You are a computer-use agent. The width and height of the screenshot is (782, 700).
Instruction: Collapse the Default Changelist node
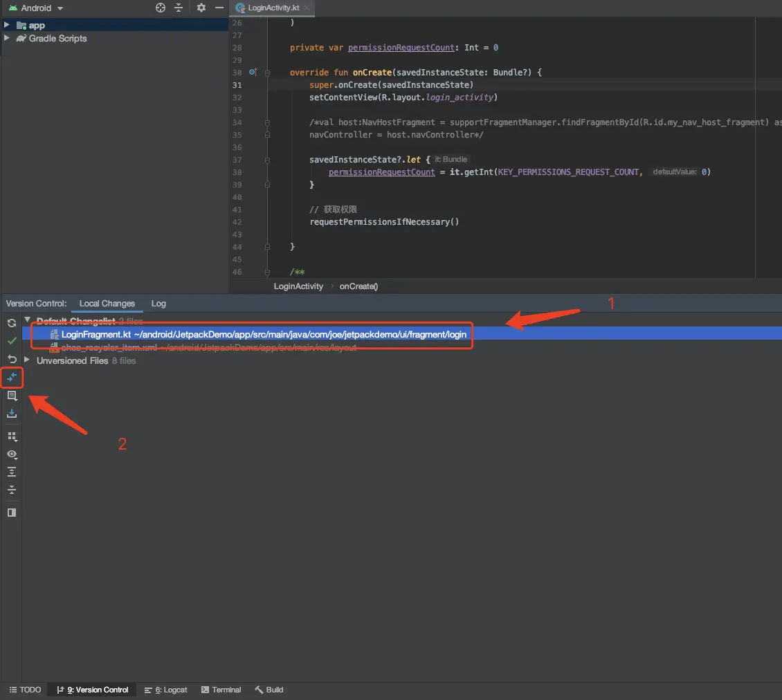(x=28, y=320)
